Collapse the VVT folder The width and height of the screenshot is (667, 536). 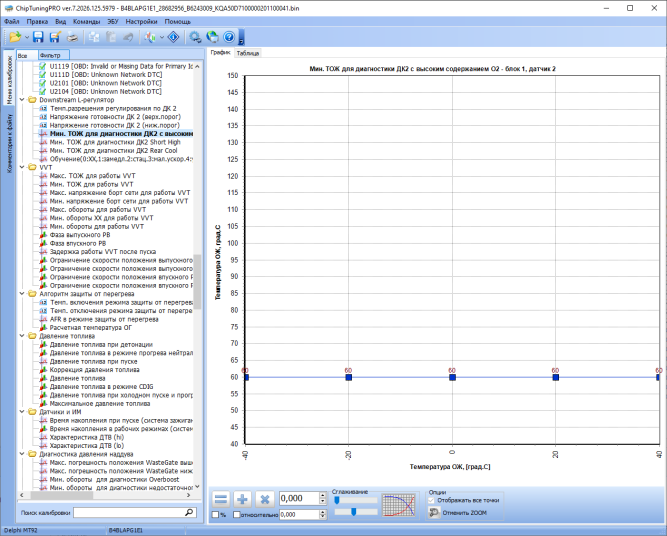coord(22,167)
